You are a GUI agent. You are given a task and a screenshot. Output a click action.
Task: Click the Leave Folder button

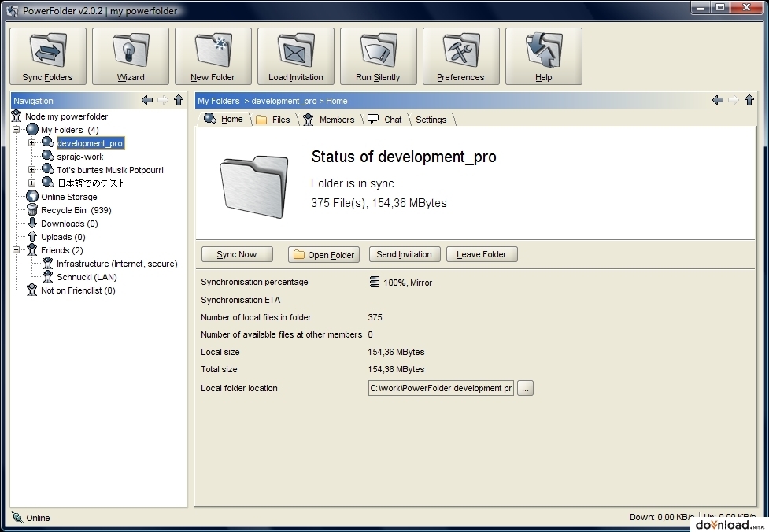482,254
